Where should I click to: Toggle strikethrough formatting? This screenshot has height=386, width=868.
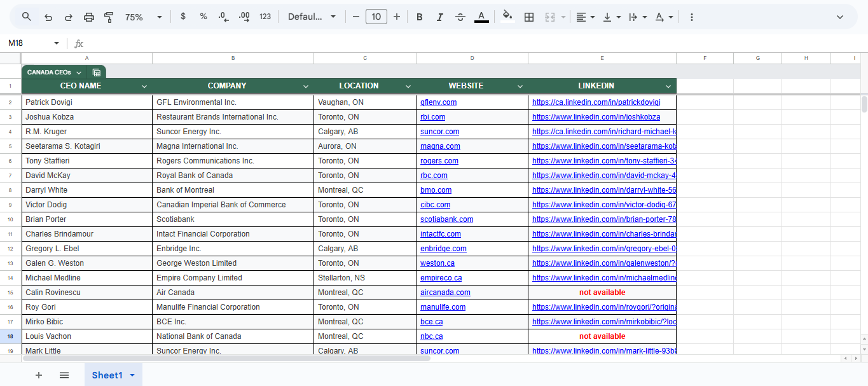click(x=460, y=17)
